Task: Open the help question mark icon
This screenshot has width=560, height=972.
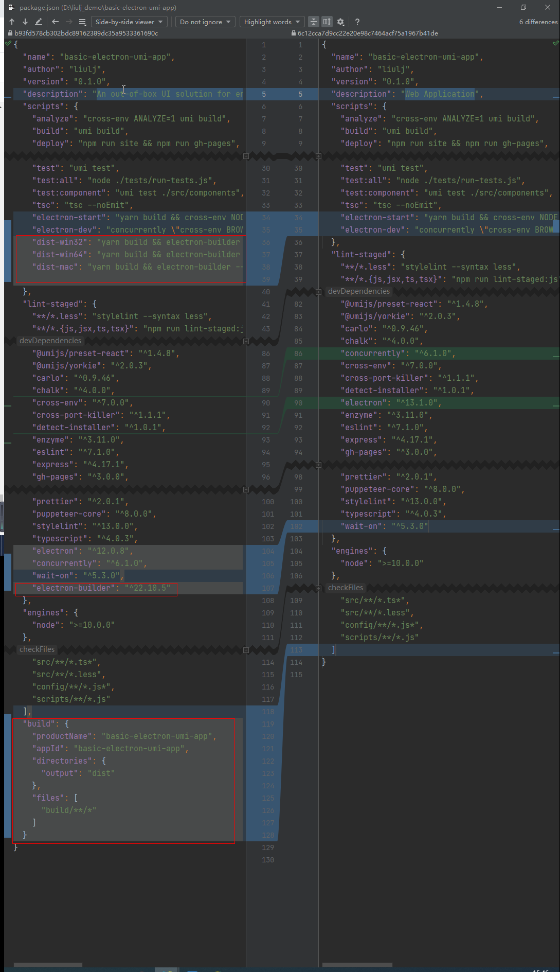Action: 357,22
